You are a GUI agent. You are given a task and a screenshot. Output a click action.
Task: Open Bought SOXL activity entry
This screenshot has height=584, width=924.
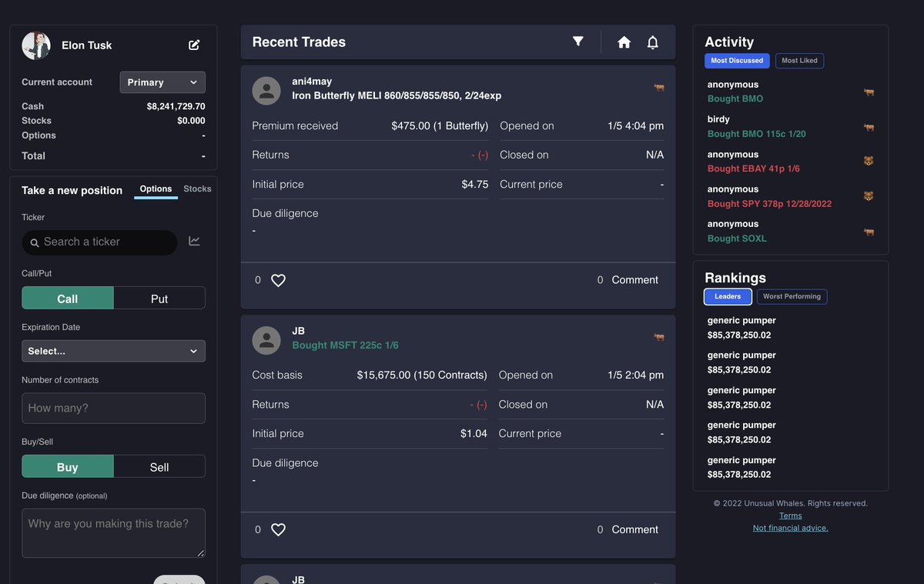pos(737,239)
